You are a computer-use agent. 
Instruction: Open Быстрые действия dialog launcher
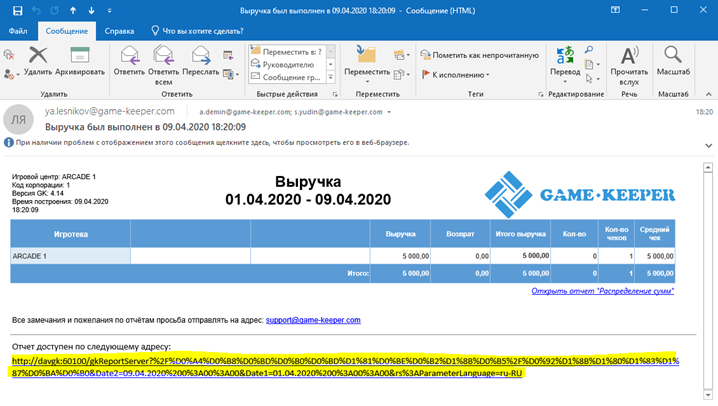tap(335, 94)
